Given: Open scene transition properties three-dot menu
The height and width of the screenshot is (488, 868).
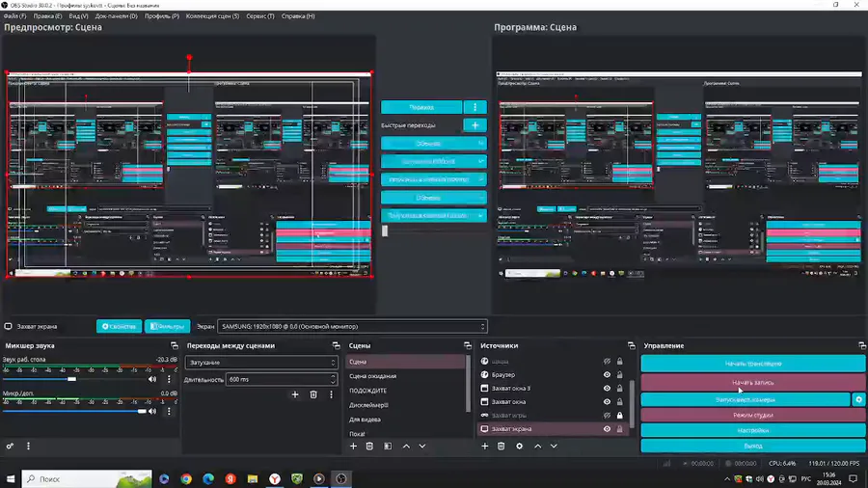Looking at the screenshot, I should (x=331, y=394).
